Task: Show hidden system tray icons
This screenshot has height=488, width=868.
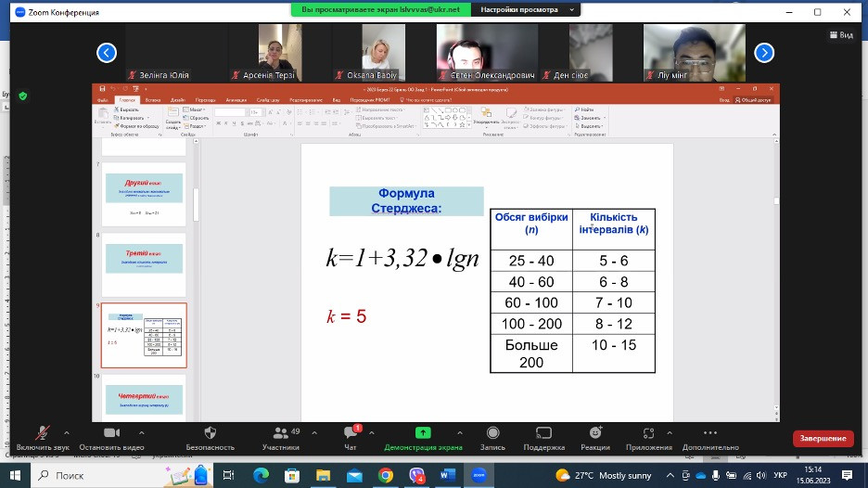Action: (x=670, y=475)
